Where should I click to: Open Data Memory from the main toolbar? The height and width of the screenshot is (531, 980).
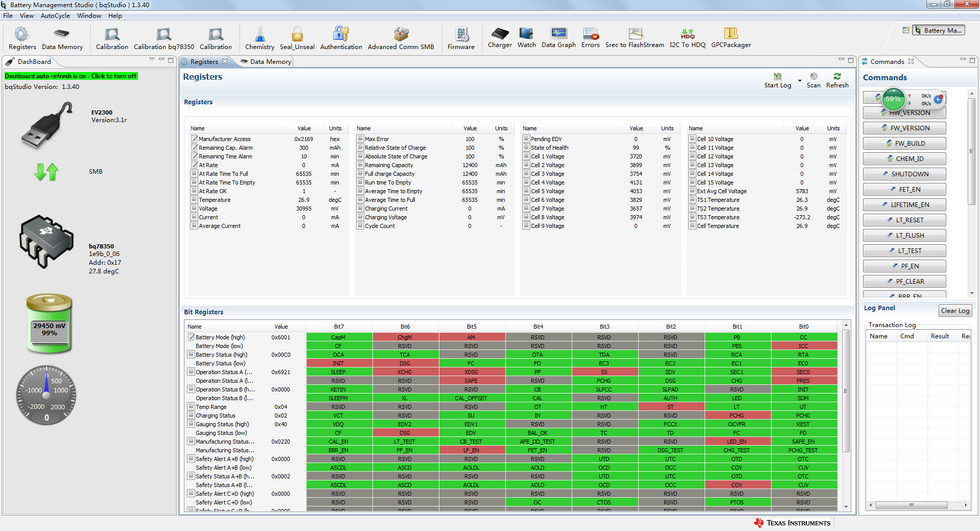tap(62, 39)
